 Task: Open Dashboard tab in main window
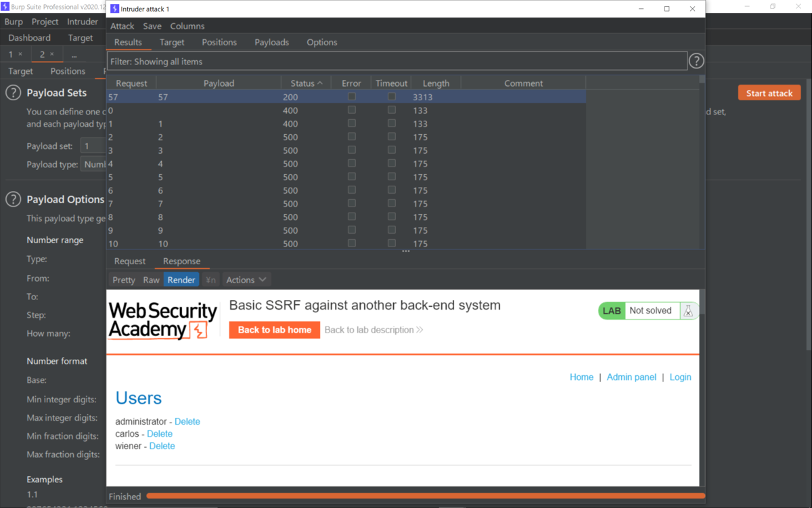tap(29, 38)
